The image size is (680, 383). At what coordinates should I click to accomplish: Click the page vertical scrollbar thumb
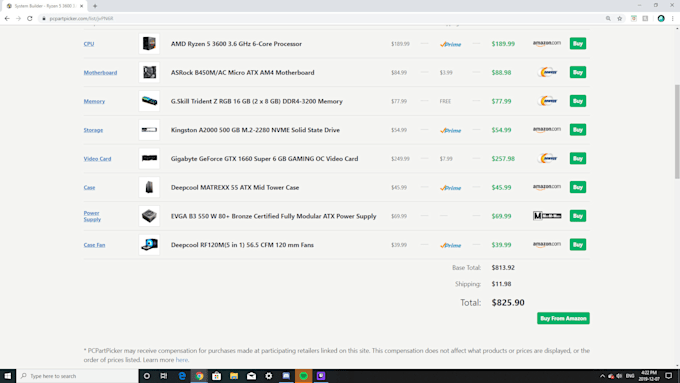[x=677, y=131]
